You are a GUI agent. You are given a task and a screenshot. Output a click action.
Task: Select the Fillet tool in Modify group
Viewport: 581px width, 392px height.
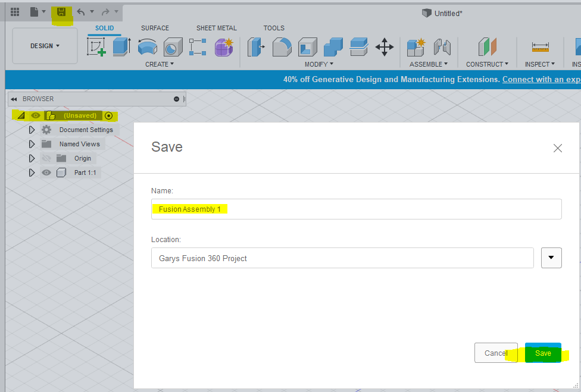(282, 46)
